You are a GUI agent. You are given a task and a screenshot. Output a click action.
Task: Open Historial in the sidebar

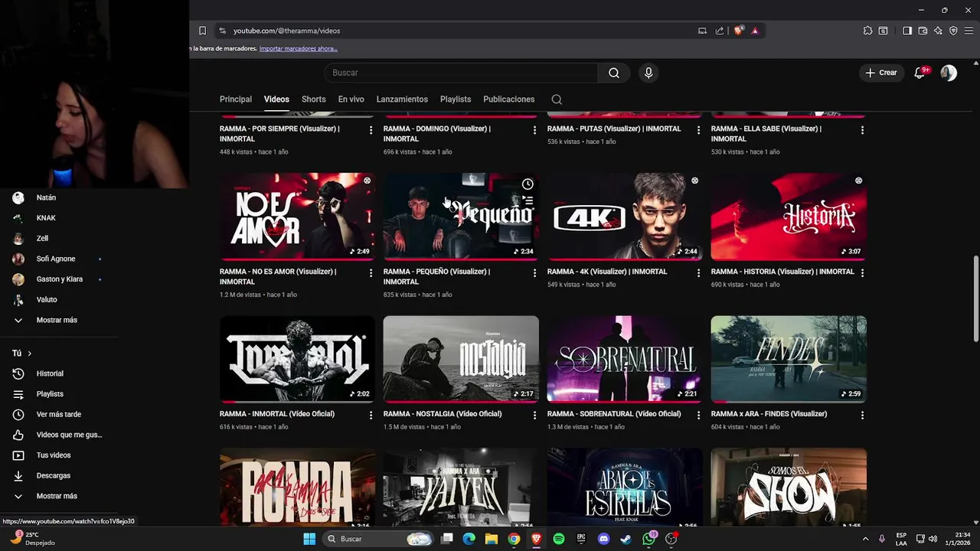pyautogui.click(x=50, y=373)
